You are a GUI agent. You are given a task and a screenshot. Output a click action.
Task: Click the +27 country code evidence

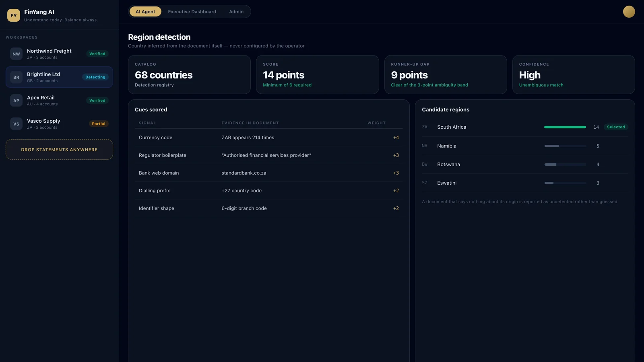point(242,191)
